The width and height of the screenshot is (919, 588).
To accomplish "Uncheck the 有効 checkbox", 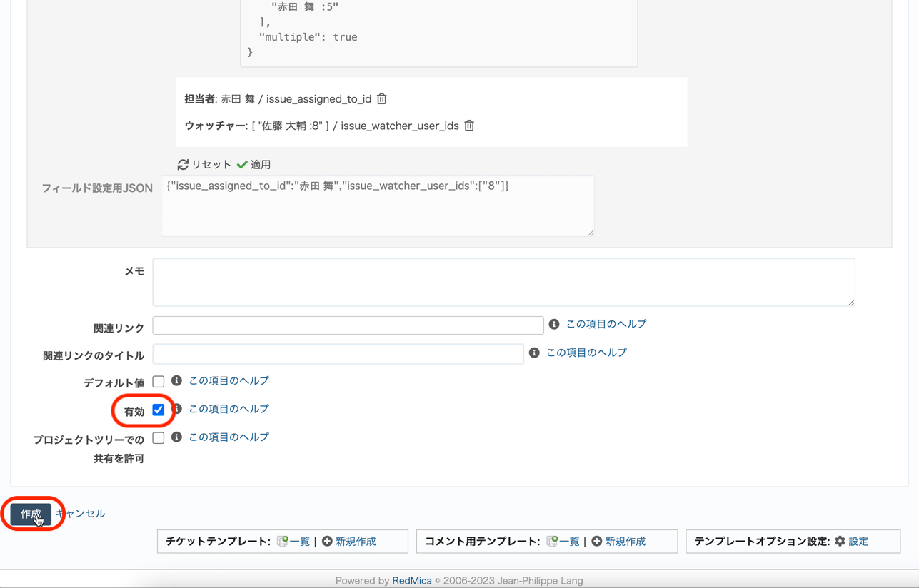I will (159, 410).
